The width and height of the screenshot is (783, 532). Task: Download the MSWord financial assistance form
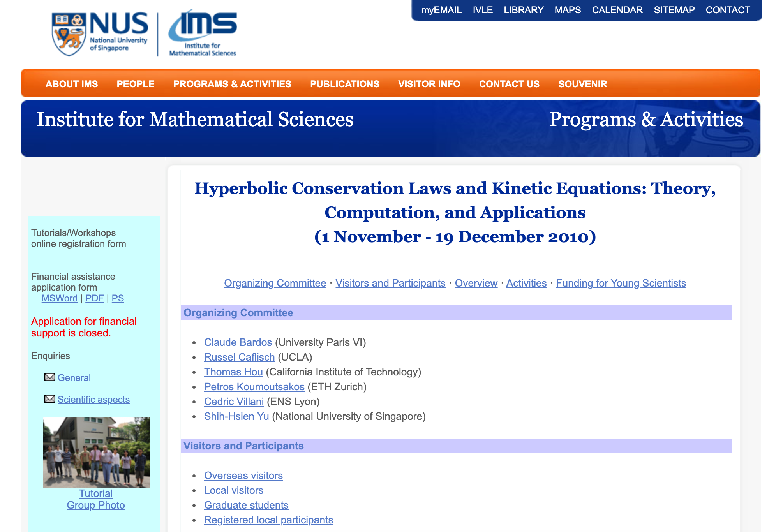[x=60, y=298]
